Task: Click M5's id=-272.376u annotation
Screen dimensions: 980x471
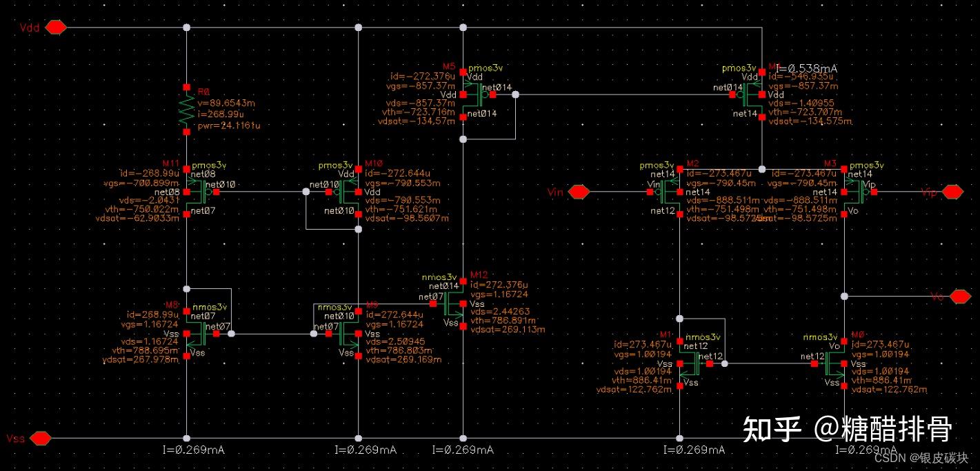Action: [422, 75]
